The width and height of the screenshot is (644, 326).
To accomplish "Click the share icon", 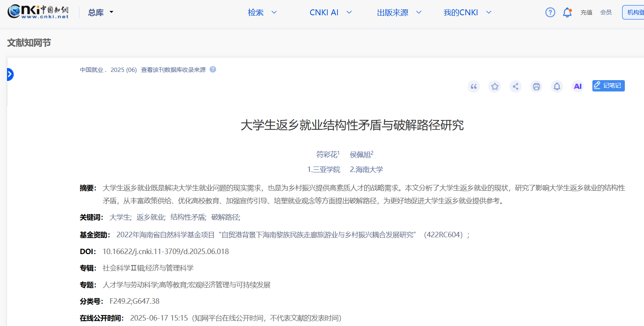I will [515, 86].
